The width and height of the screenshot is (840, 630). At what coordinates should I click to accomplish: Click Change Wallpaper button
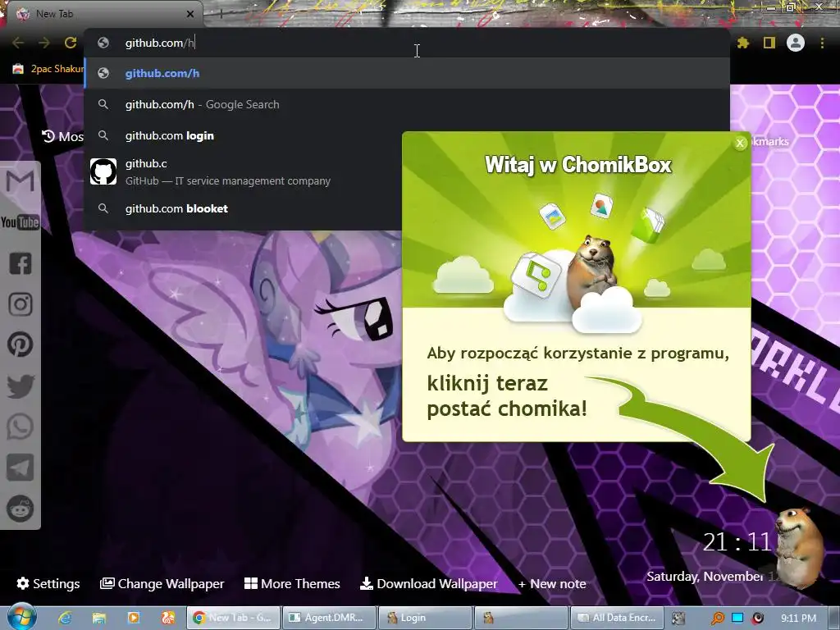pos(162,583)
